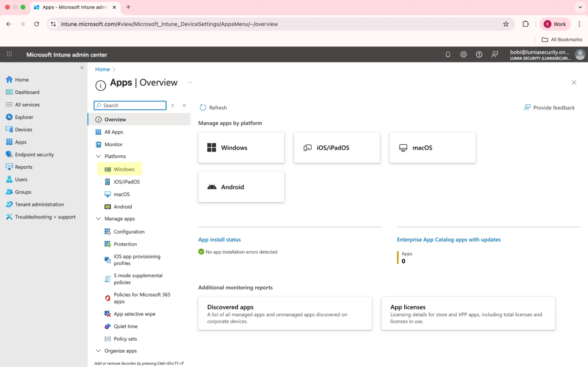Open the App licenses report card

point(468,313)
